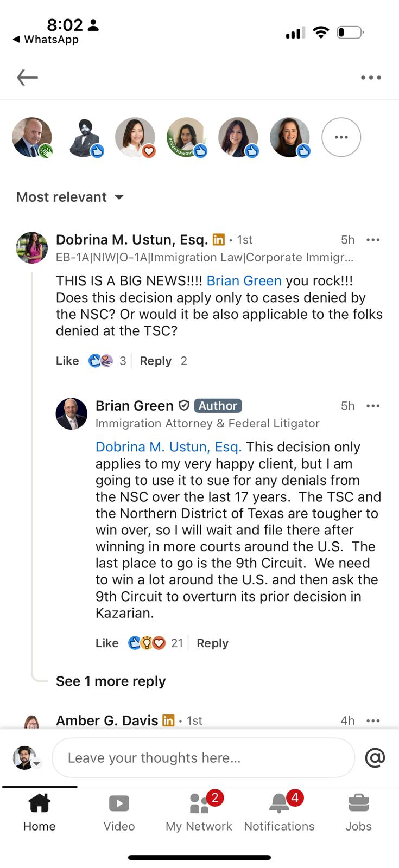Open your profile picture account switcher
This screenshot has height=868, width=399.
pyautogui.click(x=26, y=758)
